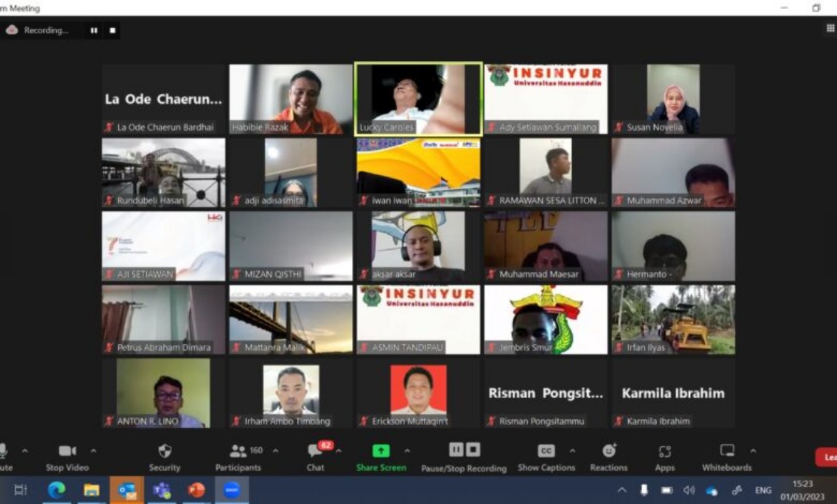Open PowerPoint from the Windows taskbar
This screenshot has width=837, height=504.
click(196, 490)
